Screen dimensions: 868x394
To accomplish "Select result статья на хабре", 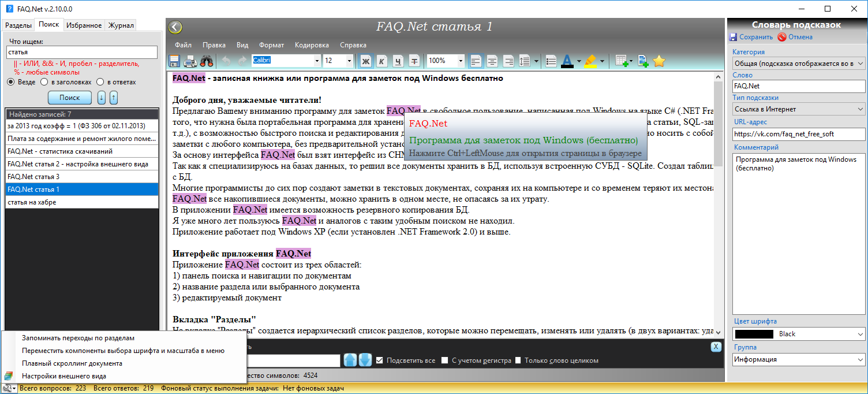I will 82,202.
